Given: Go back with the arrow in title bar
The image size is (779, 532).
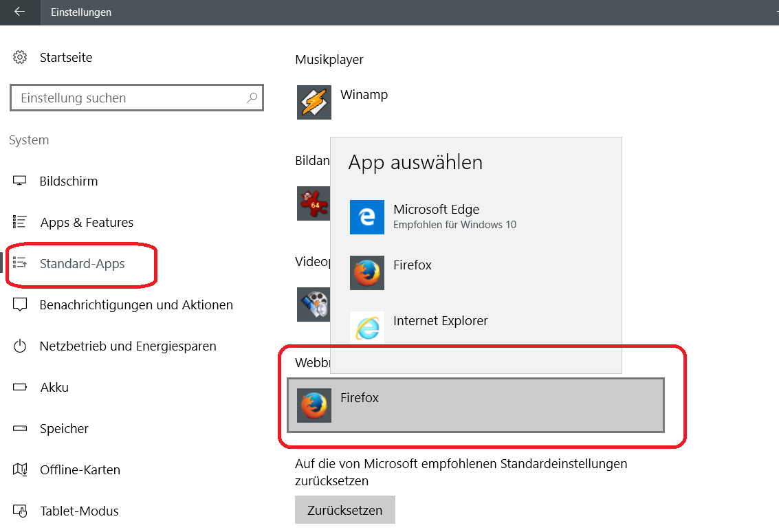Looking at the screenshot, I should [x=19, y=12].
